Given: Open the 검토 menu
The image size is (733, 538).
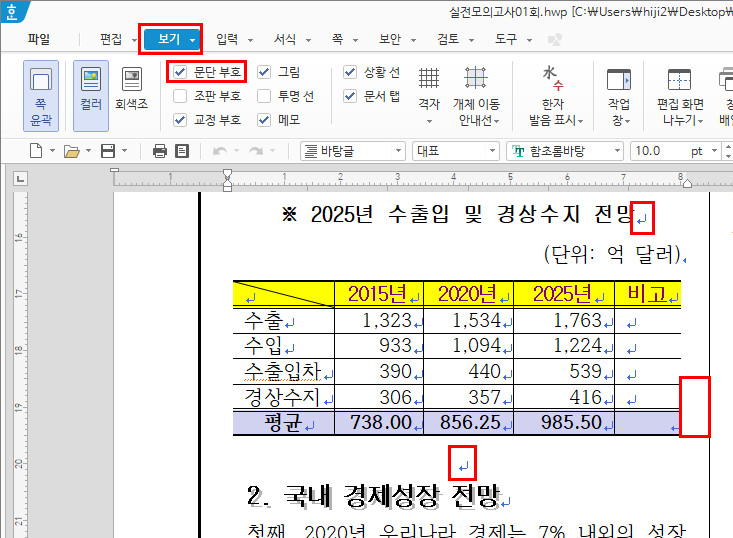Looking at the screenshot, I should (448, 39).
